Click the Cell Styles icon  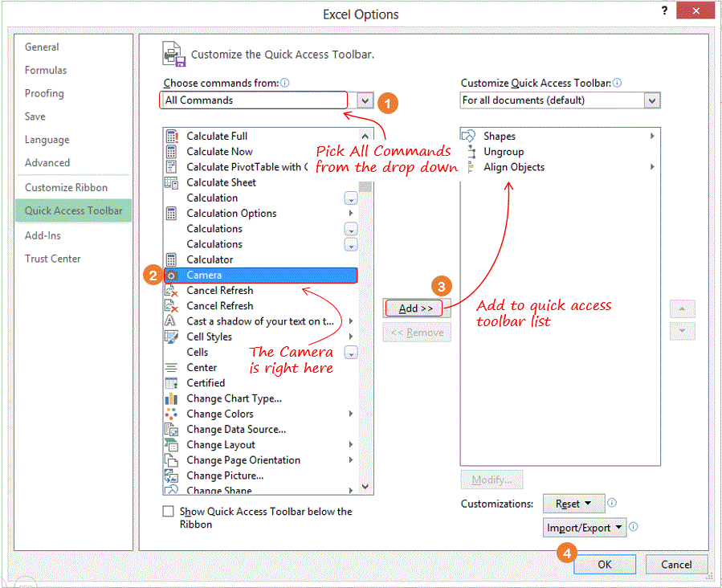coord(171,337)
